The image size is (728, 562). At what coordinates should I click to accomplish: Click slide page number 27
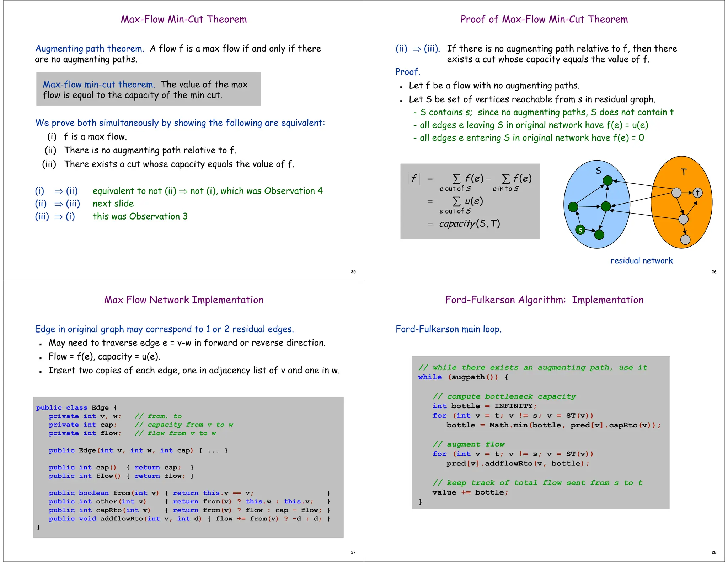353,552
